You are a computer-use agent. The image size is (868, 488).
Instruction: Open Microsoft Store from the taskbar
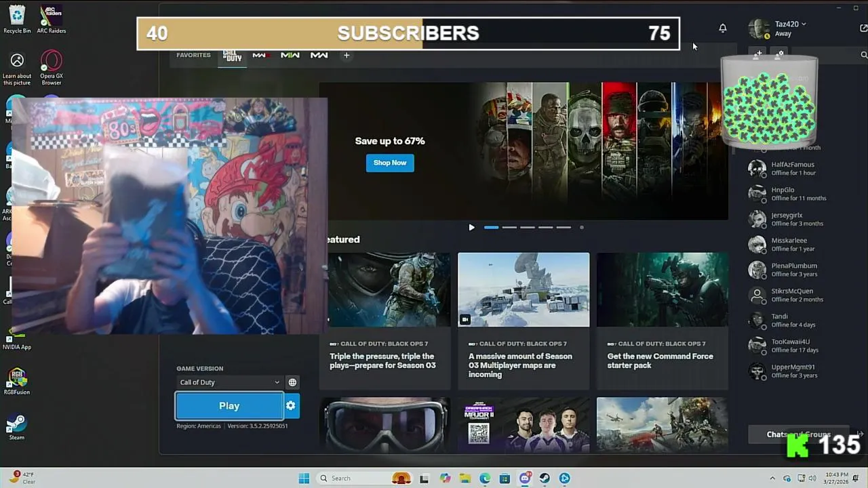tap(505, 479)
